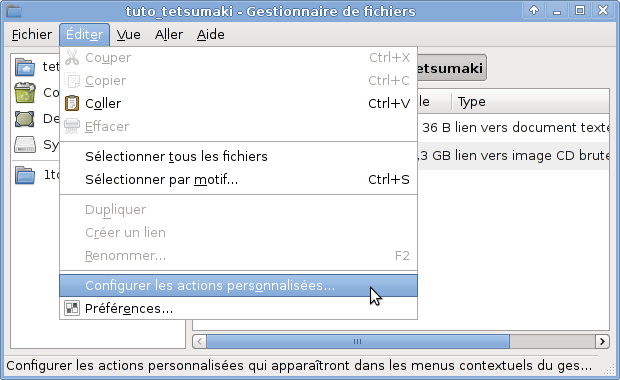Open the home folder icon in sidebar
Image resolution: width=620 pixels, height=380 pixels.
pos(25,67)
